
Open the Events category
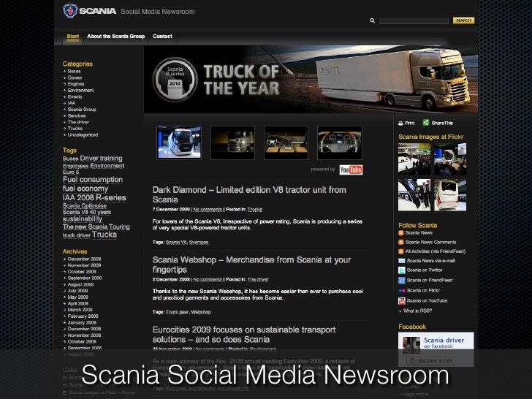[x=75, y=96]
